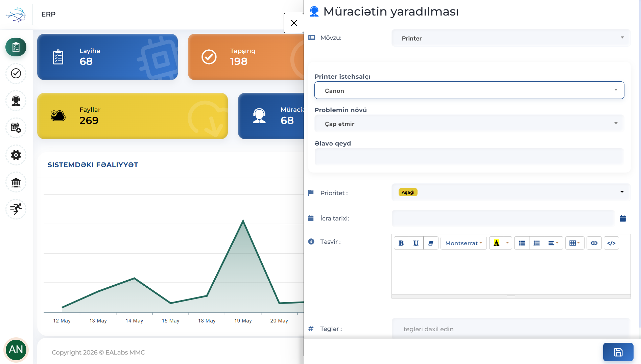The height and width of the screenshot is (364, 641).
Task: Click the flag icon beside Prioritet
Action: tap(311, 193)
